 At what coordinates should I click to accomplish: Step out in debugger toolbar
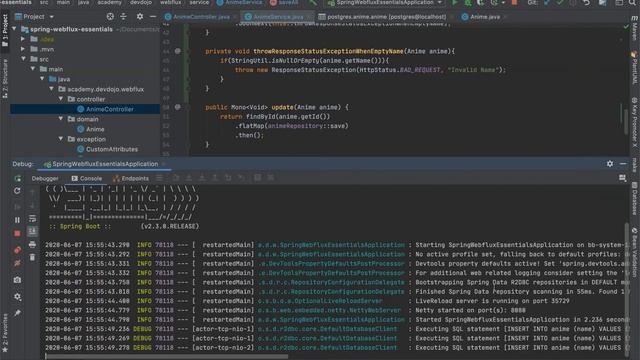click(x=215, y=178)
